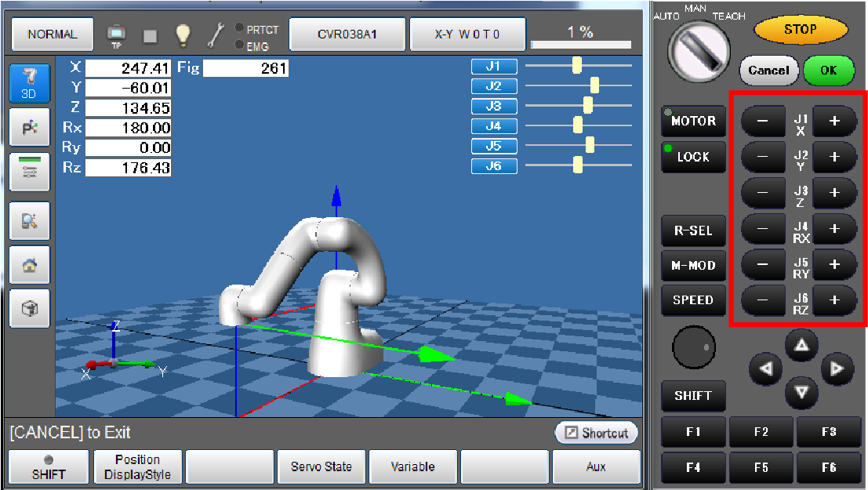Open the X-Y W0 T0 coordinate selector
The width and height of the screenshot is (868, 490).
point(467,34)
